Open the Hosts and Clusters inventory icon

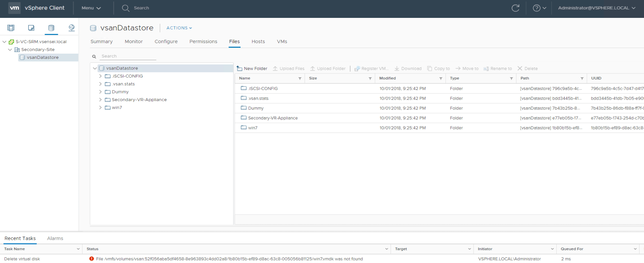tap(11, 28)
